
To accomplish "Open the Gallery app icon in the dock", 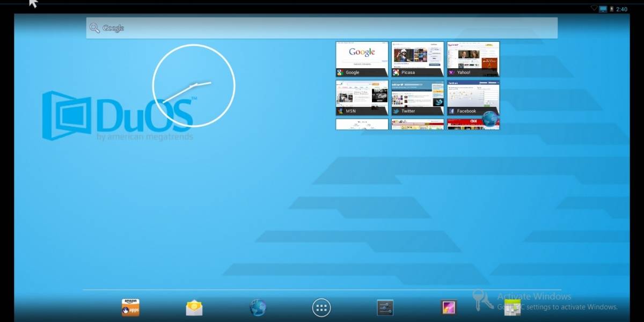I will pyautogui.click(x=449, y=308).
